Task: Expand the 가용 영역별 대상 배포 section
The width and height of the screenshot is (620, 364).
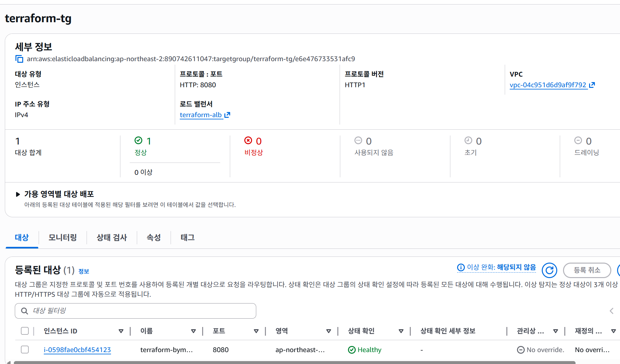Action: pyautogui.click(x=18, y=194)
